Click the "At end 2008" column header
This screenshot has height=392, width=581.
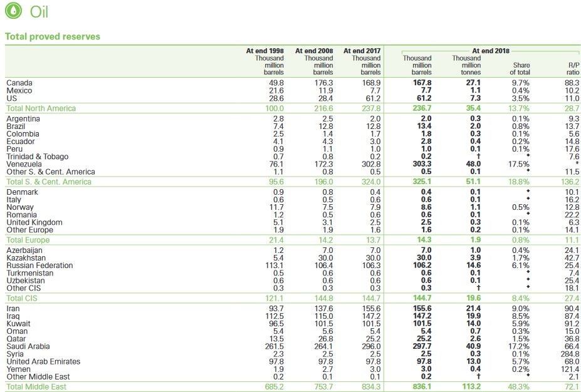click(x=314, y=51)
